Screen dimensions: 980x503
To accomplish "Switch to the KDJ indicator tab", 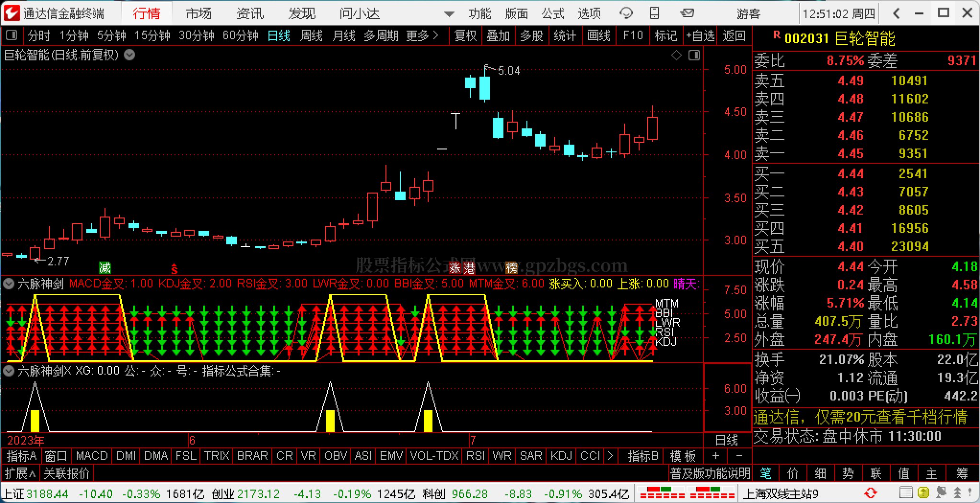I will pos(561,456).
